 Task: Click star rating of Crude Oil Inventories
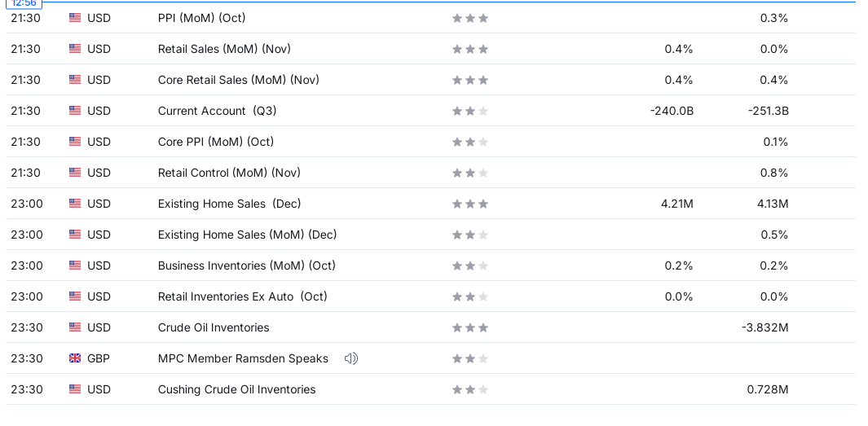tap(470, 327)
